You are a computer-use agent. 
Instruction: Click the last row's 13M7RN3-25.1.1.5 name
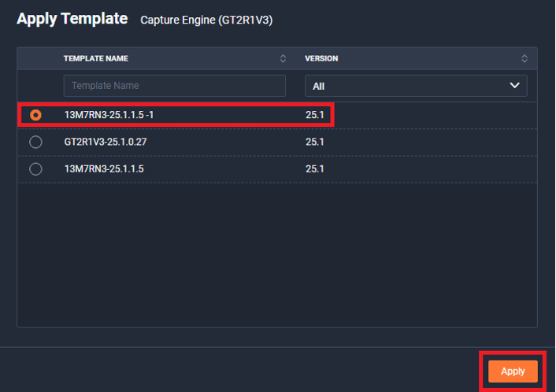[104, 169]
